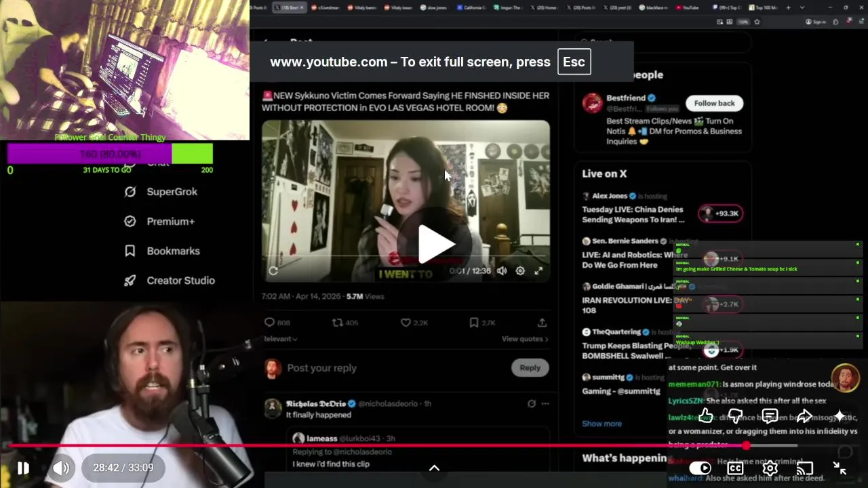The width and height of the screenshot is (868, 488).
Task: Open Grok icon on Nicholas DeOrio reply
Action: [531, 404]
